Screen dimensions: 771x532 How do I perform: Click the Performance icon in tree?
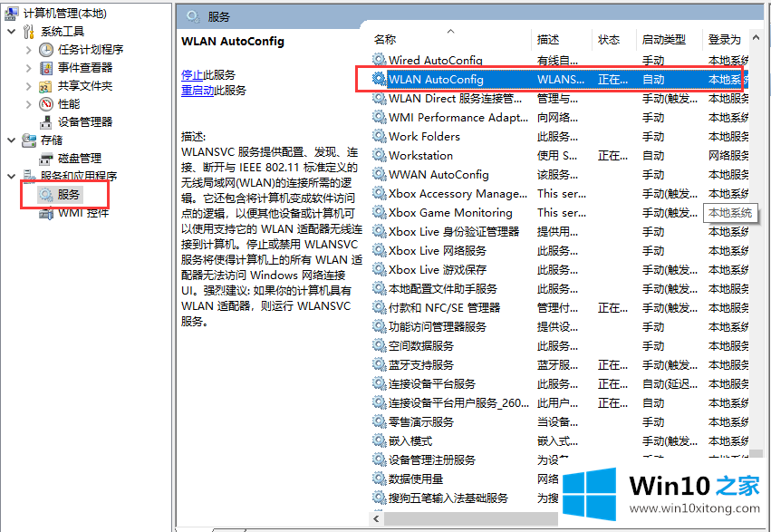[45, 104]
